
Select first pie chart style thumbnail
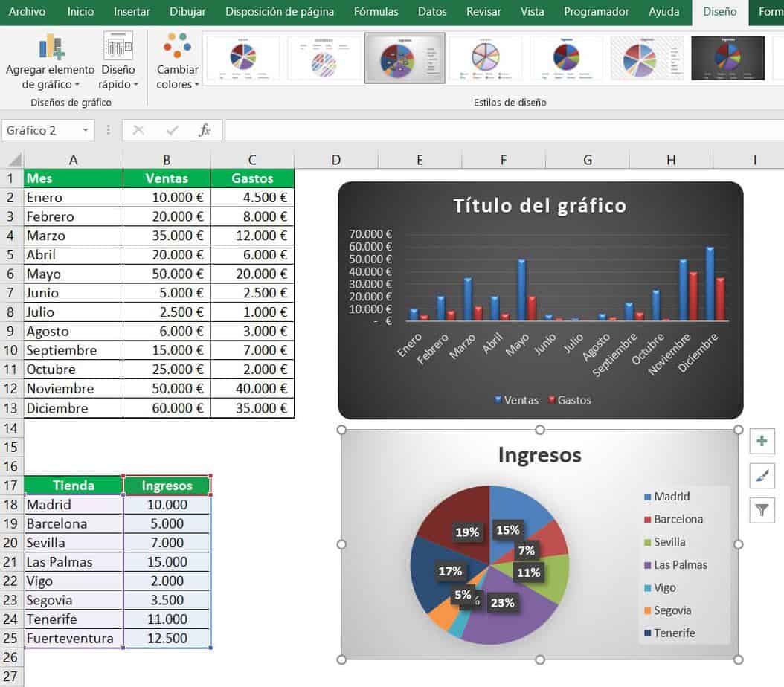(243, 58)
